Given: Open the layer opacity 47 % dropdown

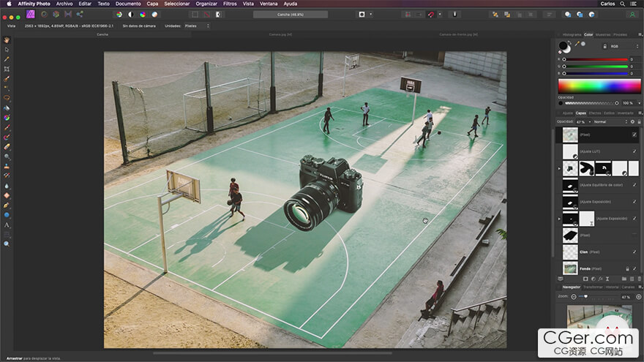Looking at the screenshot, I should [590, 122].
